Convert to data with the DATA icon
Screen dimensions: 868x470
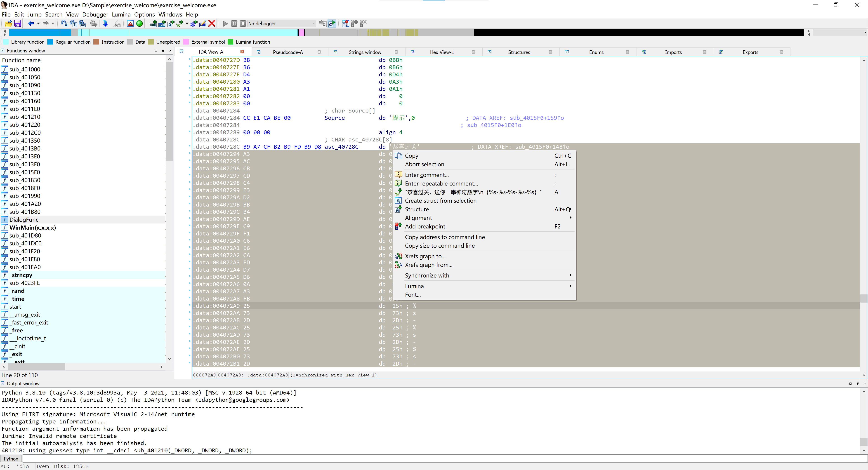click(x=162, y=23)
